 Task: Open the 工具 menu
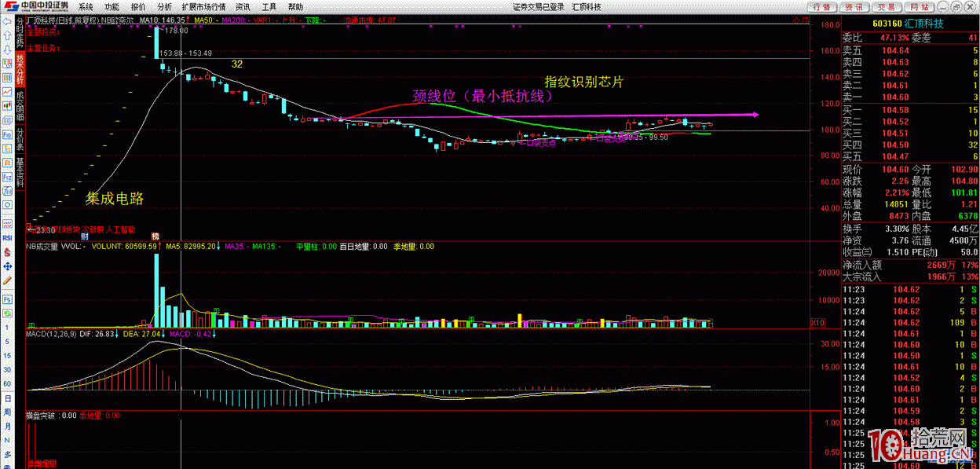pyautogui.click(x=270, y=5)
